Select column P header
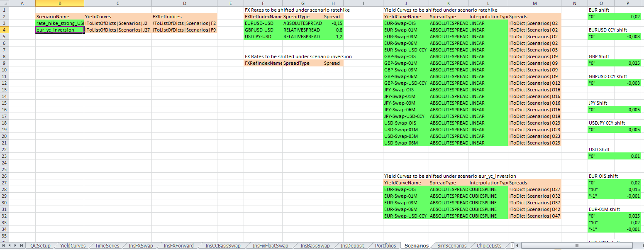 tap(629, 3)
